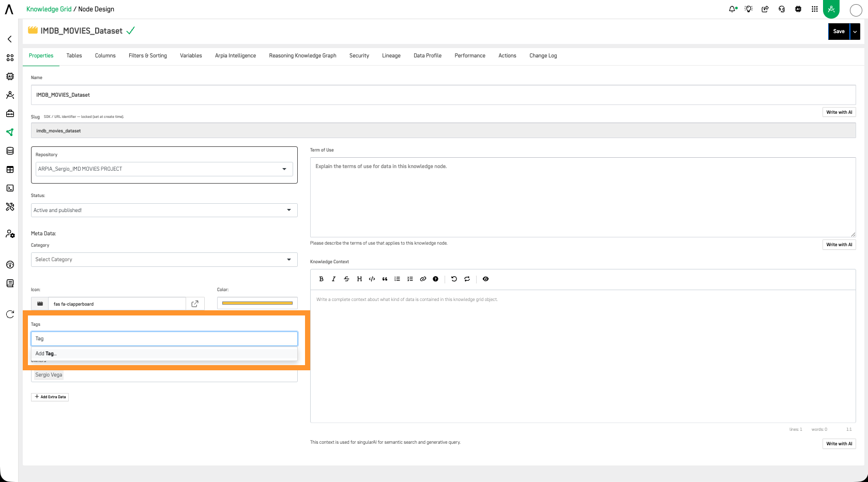Open the notifications bell
The width and height of the screenshot is (868, 482).
[x=733, y=9]
